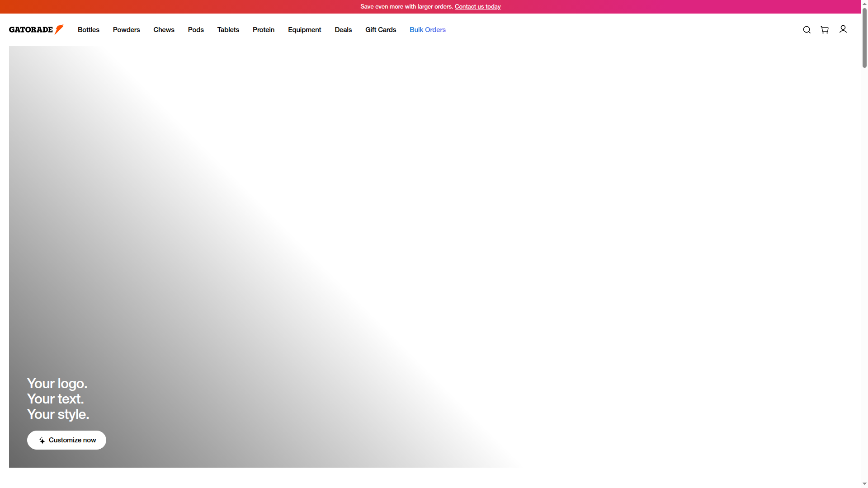This screenshot has height=488, width=868.
Task: Click sparkle icon in Customize button
Action: pos(42,440)
